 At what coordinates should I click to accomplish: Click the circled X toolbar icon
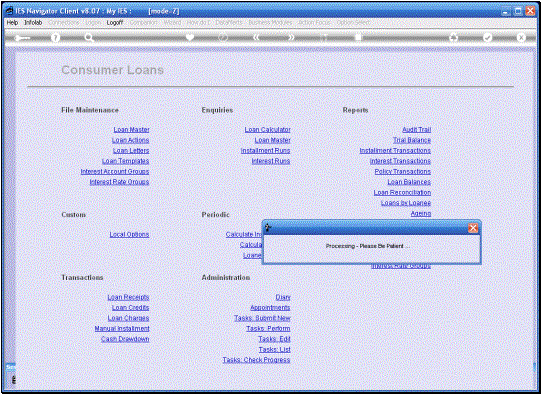coord(521,38)
